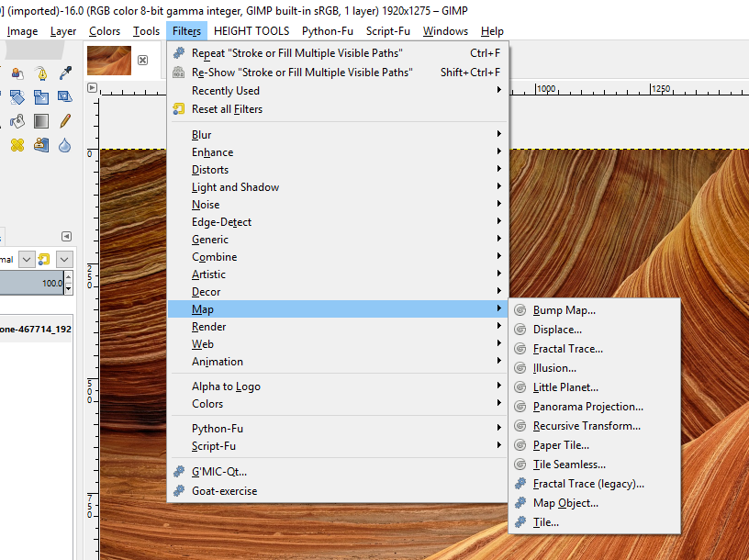Click the sandstone image tab thumbnail
Screen dimensions: 749x560
(109, 61)
